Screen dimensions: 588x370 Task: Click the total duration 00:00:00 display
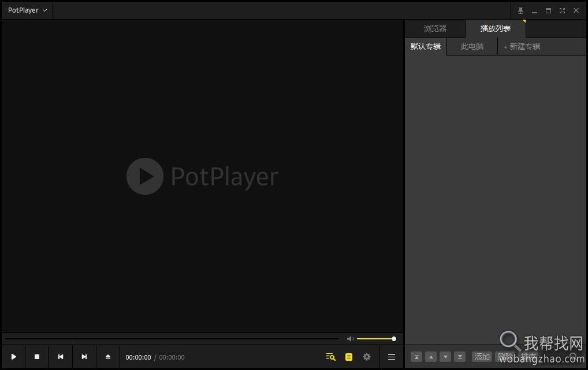(172, 357)
